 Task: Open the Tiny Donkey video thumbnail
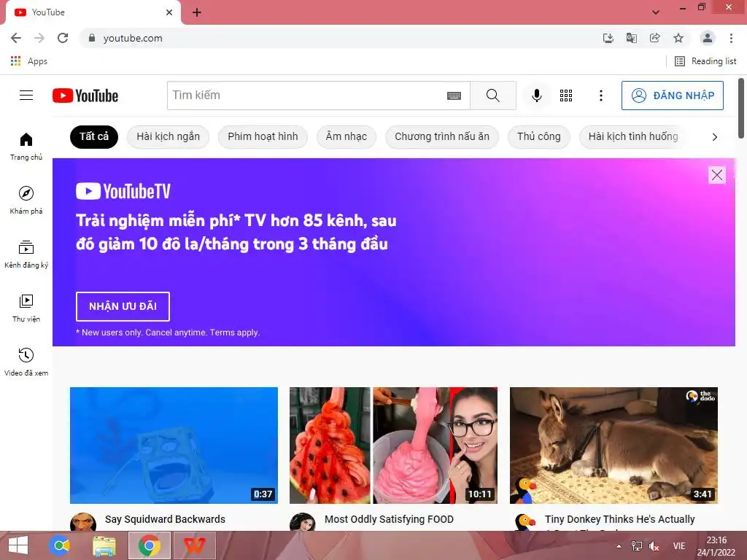point(614,446)
